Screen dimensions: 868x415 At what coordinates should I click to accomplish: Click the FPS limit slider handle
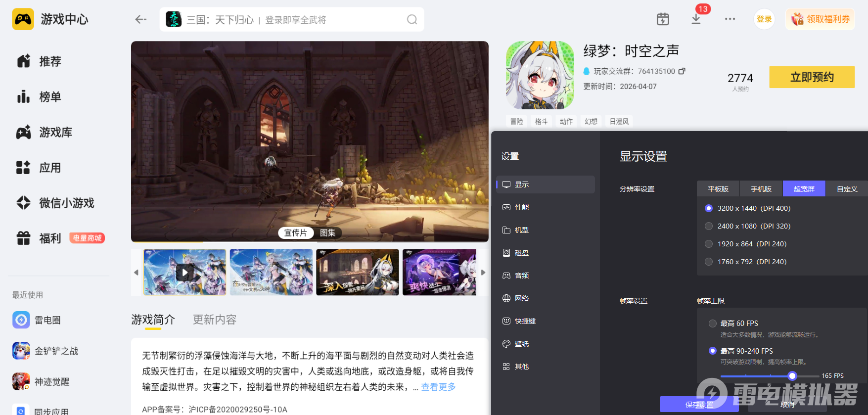[x=792, y=376]
